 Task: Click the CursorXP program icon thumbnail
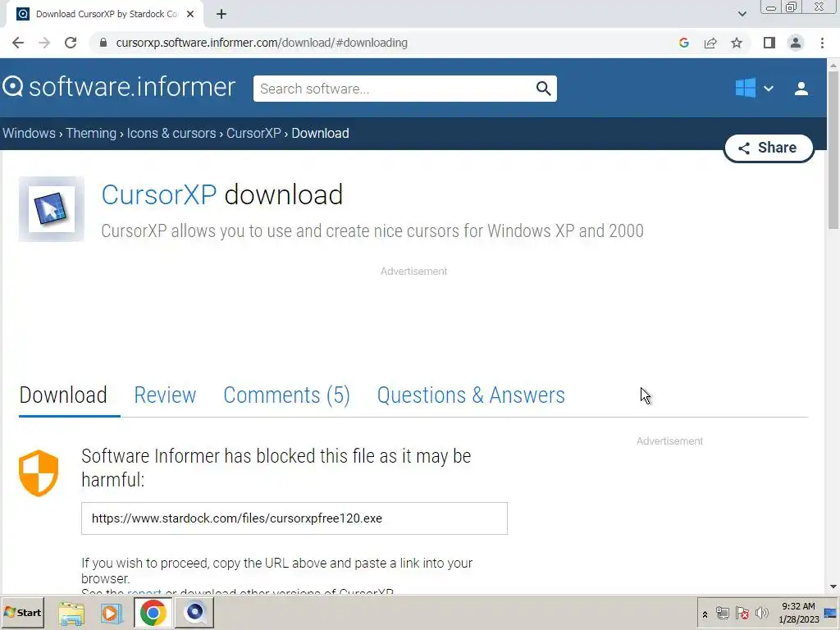(52, 209)
